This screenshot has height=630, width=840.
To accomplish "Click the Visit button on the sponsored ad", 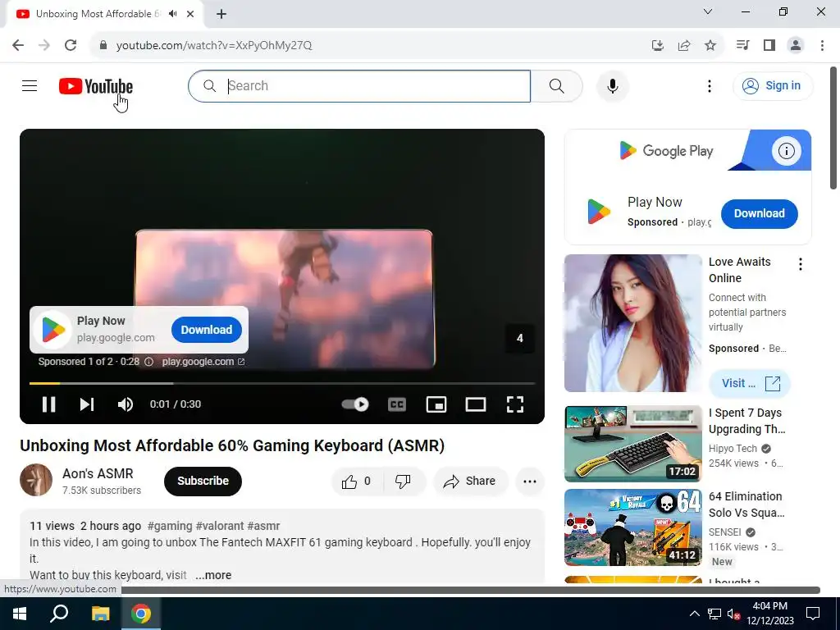I will click(x=750, y=384).
